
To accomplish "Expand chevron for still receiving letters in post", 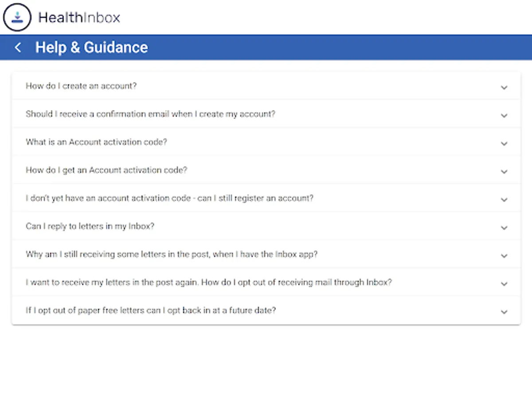I will (504, 256).
